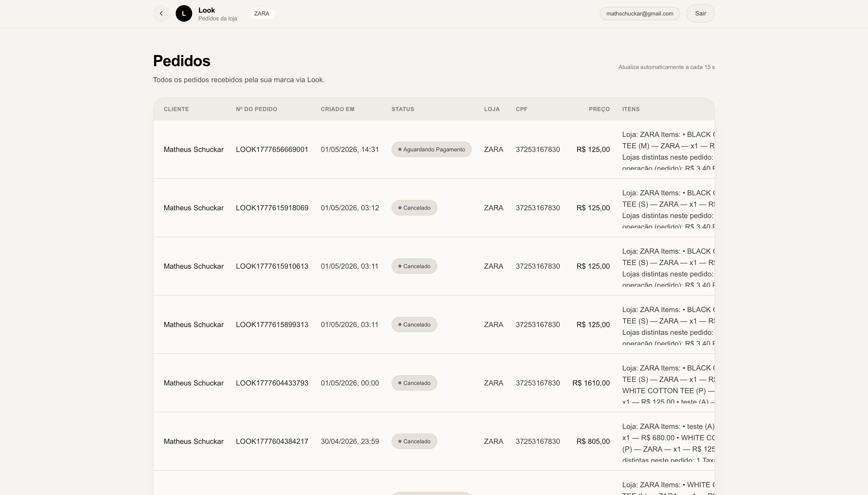The image size is (868, 495).
Task: Click the black Look logo avatar
Action: [184, 14]
